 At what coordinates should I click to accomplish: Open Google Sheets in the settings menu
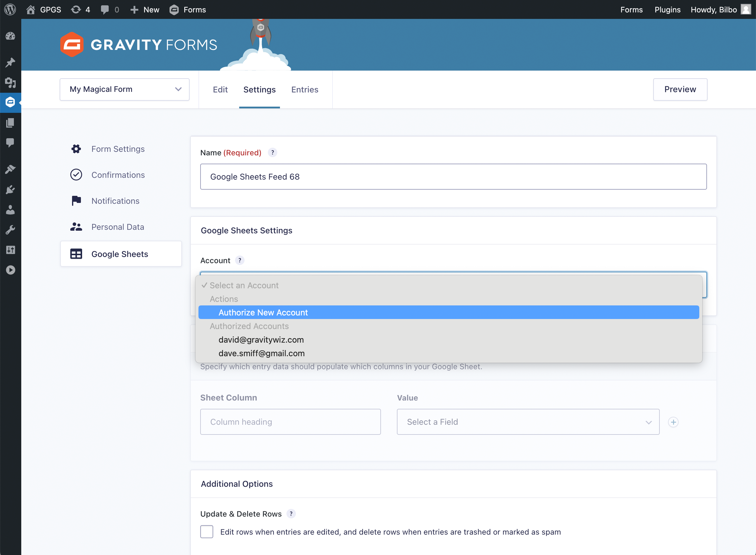121,254
